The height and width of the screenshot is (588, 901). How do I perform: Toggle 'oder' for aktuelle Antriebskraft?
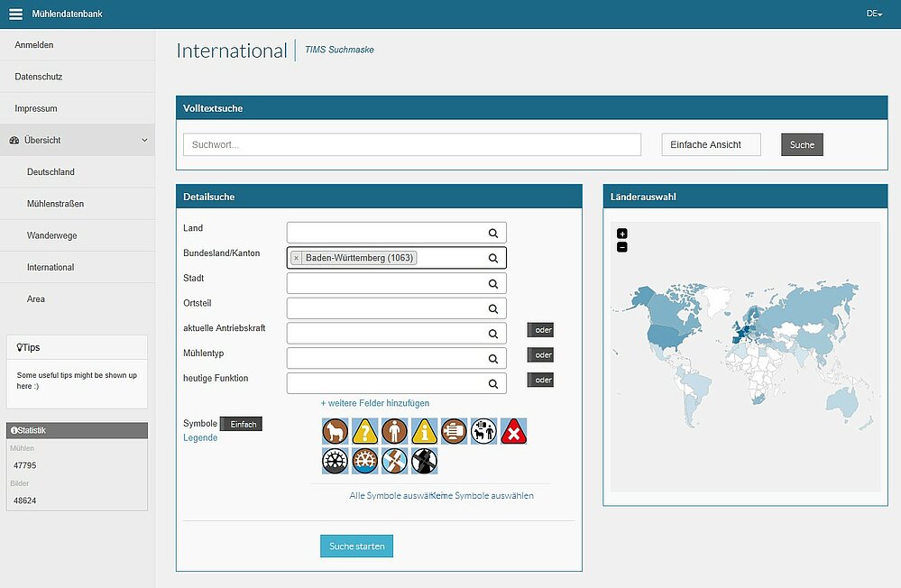[x=541, y=330]
